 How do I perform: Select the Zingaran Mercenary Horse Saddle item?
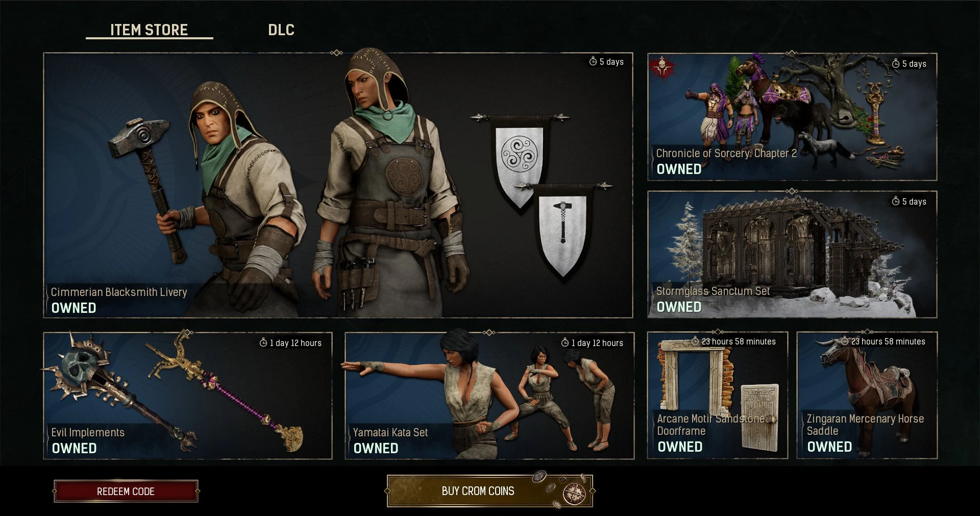(867, 396)
